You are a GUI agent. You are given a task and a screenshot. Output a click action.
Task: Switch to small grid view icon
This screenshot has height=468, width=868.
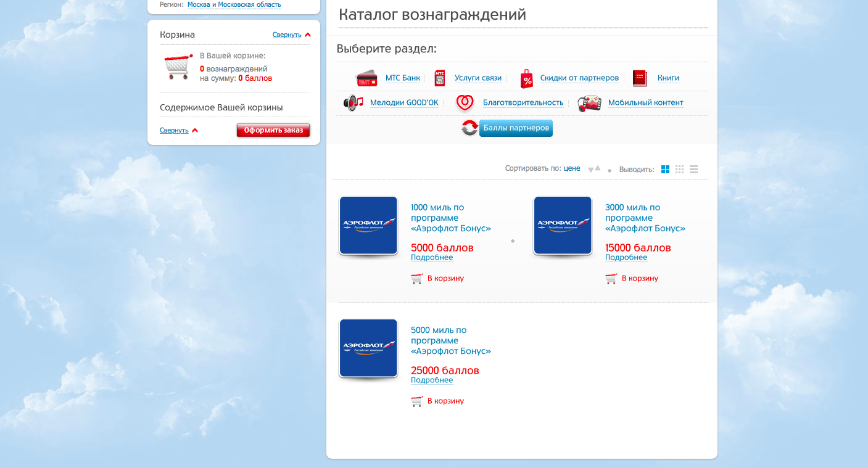click(680, 170)
